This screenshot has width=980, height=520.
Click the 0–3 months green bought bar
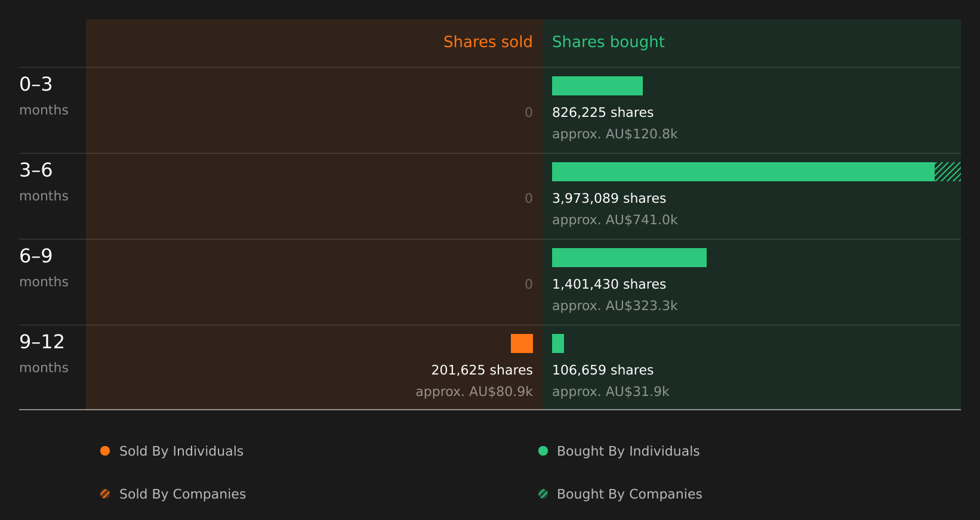coord(597,86)
